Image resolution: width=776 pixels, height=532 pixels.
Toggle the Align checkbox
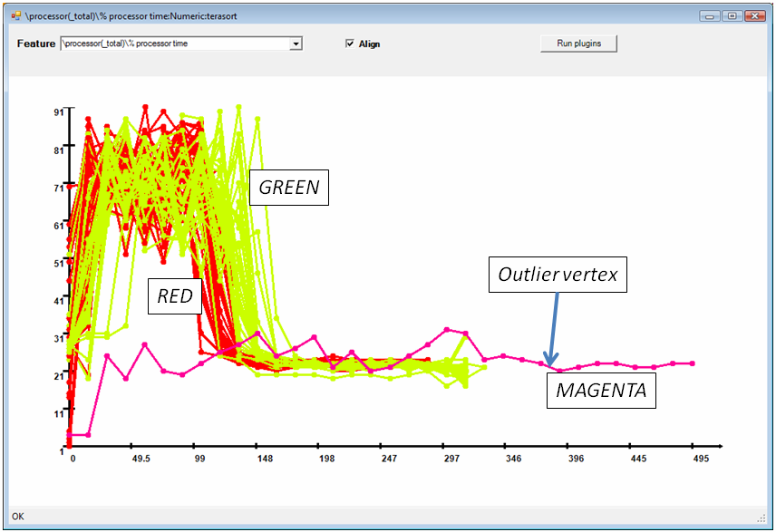pyautogui.click(x=350, y=44)
